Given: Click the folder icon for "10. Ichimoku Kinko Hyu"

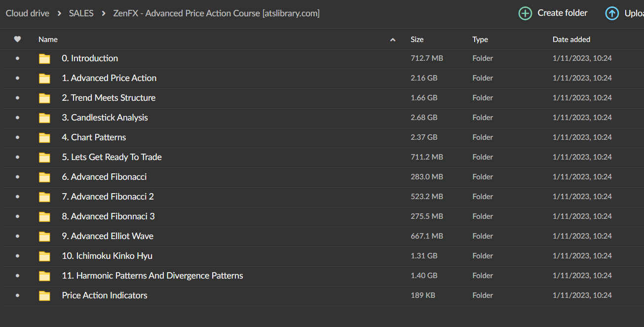Looking at the screenshot, I should click(x=44, y=256).
